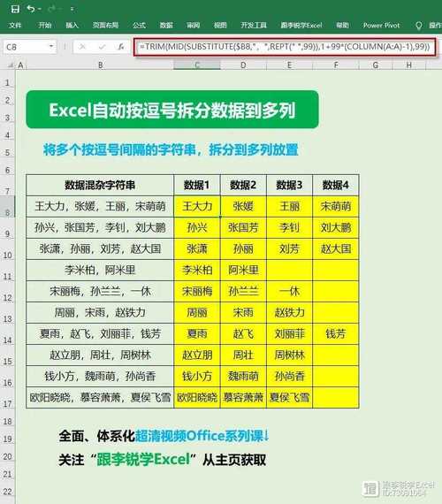Select column E header

(289, 65)
